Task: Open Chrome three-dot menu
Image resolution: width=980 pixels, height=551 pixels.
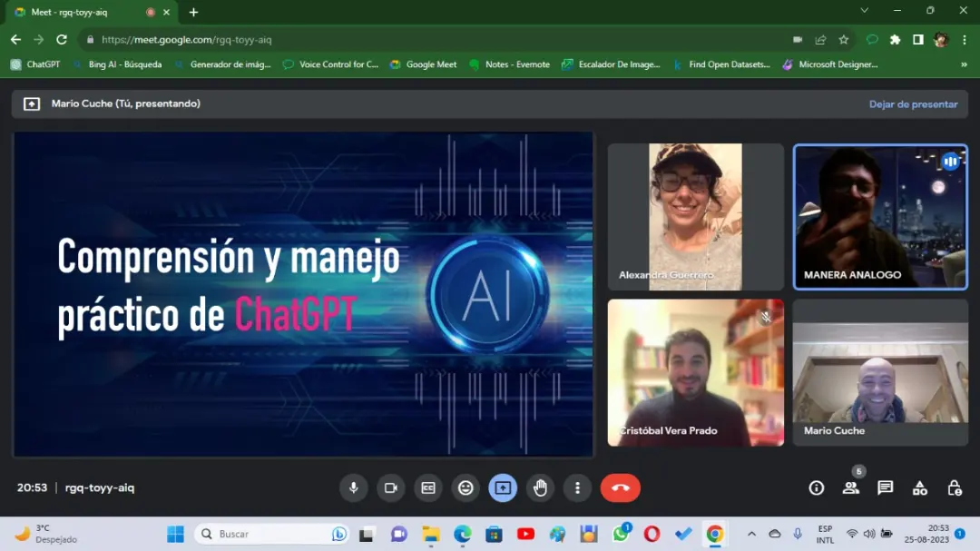Action: 965,39
